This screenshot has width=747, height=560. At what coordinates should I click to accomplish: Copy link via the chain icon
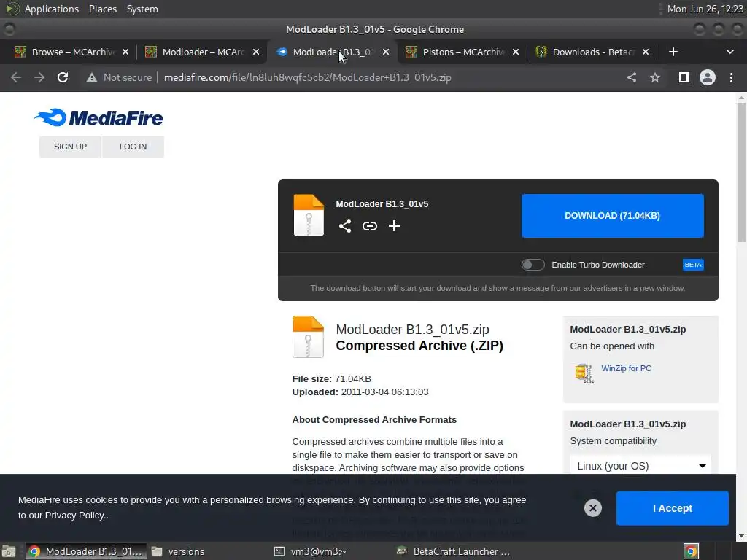(x=370, y=226)
